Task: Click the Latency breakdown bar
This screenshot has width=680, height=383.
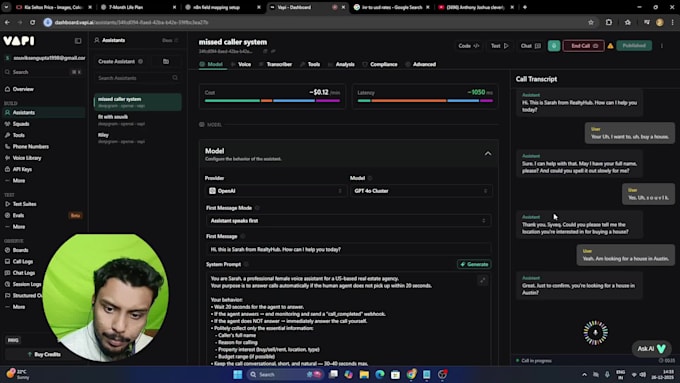Action: 425,101
